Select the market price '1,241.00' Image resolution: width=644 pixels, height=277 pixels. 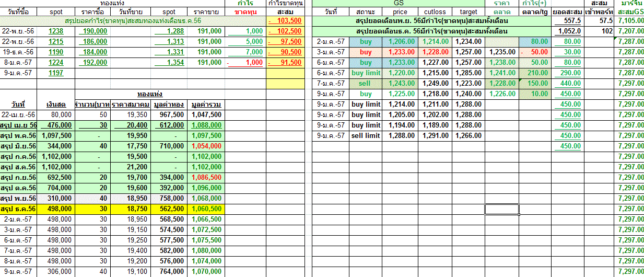(501, 73)
